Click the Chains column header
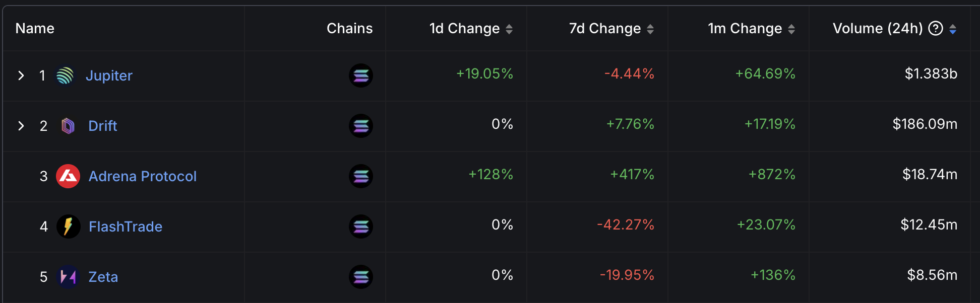 (x=349, y=29)
